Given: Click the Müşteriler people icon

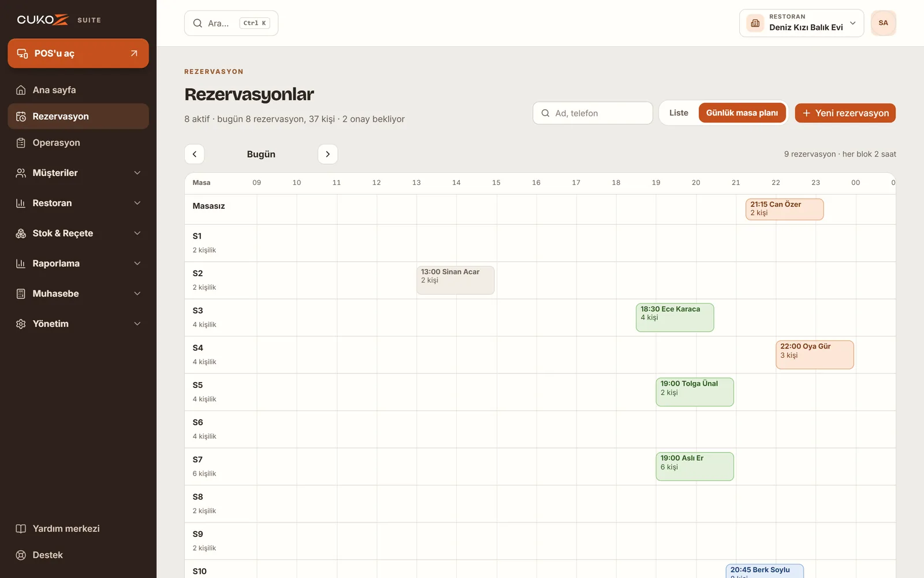Looking at the screenshot, I should pyautogui.click(x=21, y=173).
